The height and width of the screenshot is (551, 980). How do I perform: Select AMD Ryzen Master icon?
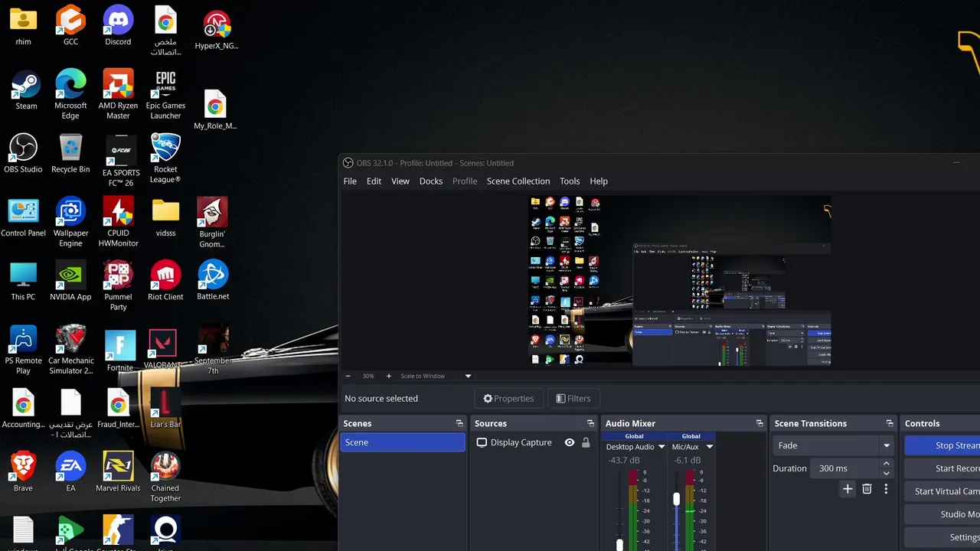pos(118,95)
